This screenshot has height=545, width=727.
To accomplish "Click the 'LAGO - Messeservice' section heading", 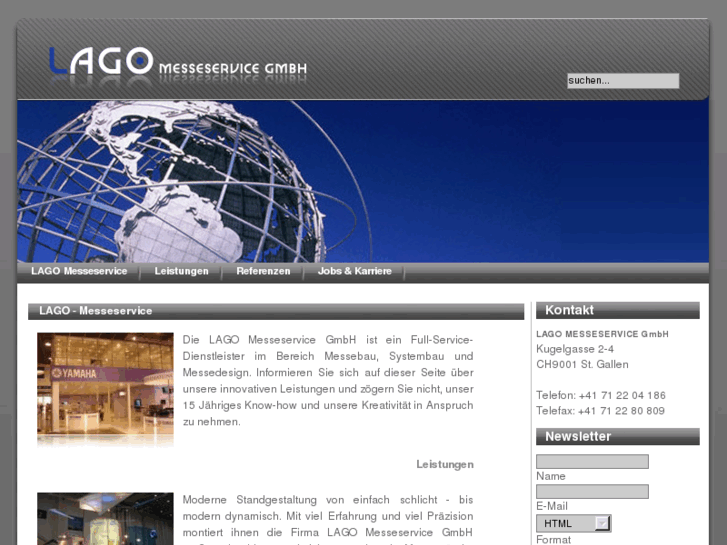I will (x=276, y=311).
